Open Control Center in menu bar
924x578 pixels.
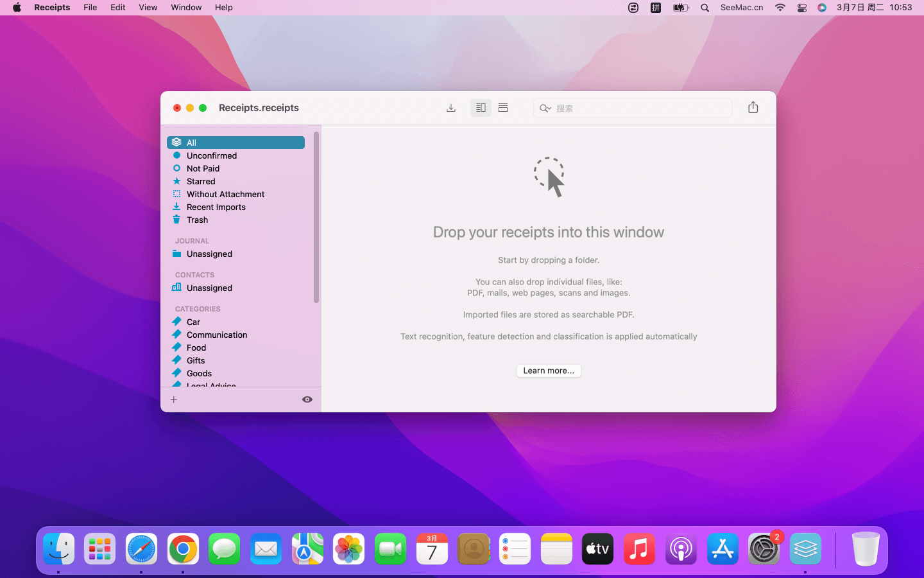(x=801, y=8)
